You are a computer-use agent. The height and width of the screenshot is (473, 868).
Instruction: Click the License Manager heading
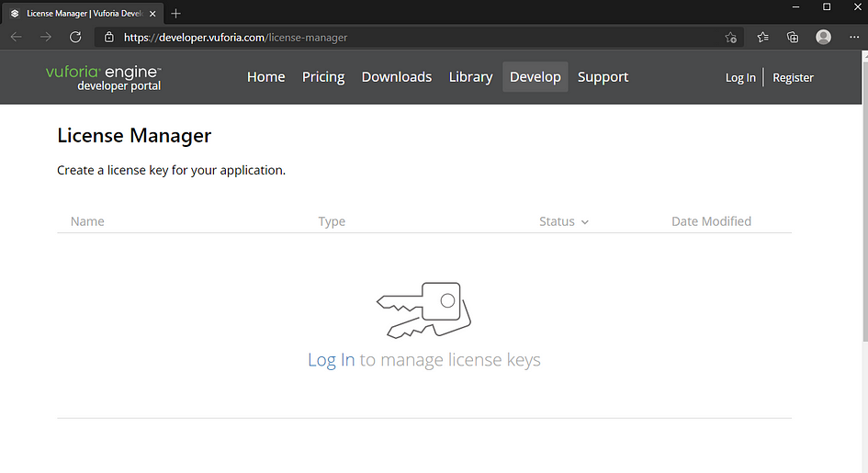[x=134, y=136]
